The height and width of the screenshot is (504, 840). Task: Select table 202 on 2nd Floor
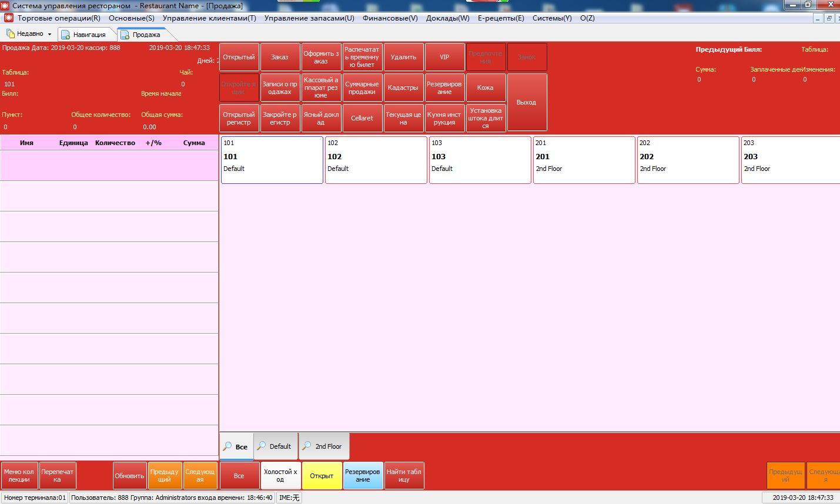pyautogui.click(x=688, y=160)
